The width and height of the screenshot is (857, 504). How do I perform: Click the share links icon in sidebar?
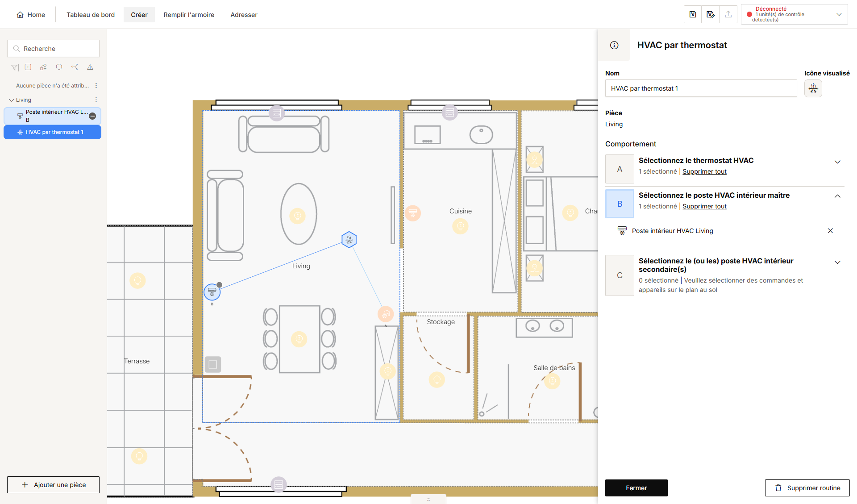75,67
